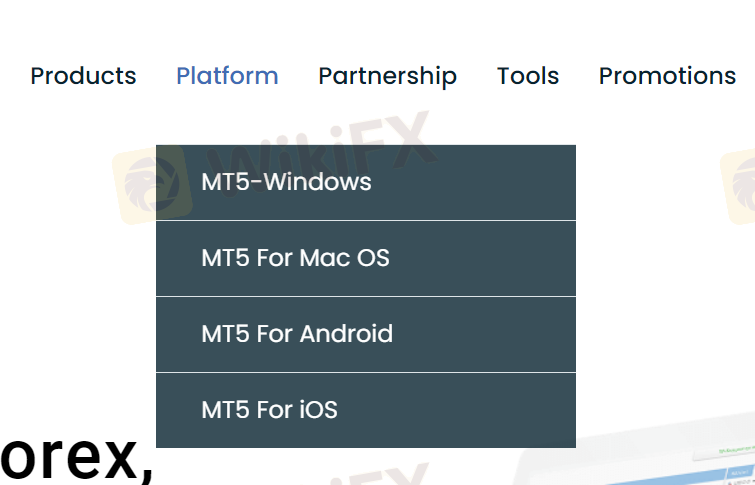Pick MT5 For Android from dropdown
Screen dimensions: 755x485
(297, 334)
